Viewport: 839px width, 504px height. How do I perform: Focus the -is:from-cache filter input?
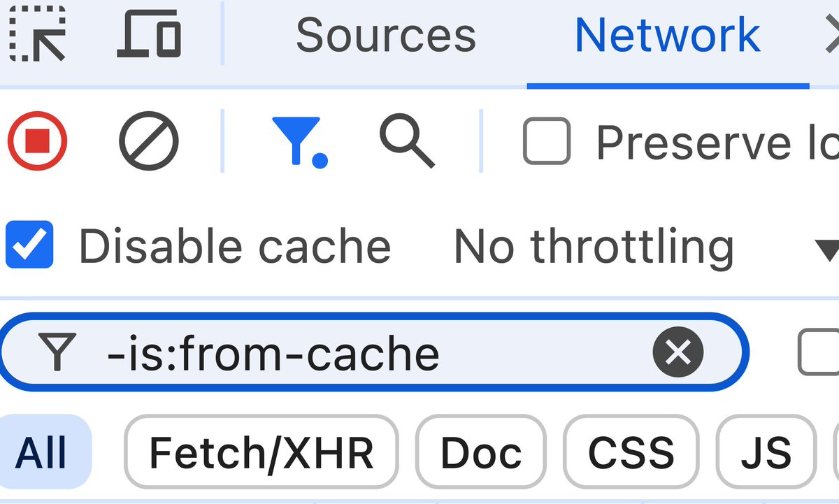pyautogui.click(x=373, y=352)
